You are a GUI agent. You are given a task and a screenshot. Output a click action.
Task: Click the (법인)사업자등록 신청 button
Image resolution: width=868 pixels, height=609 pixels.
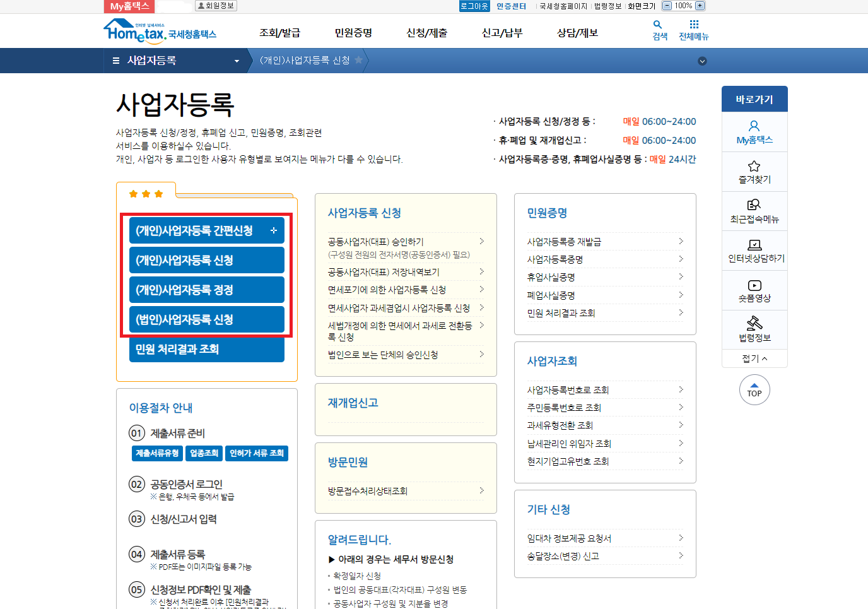click(207, 319)
